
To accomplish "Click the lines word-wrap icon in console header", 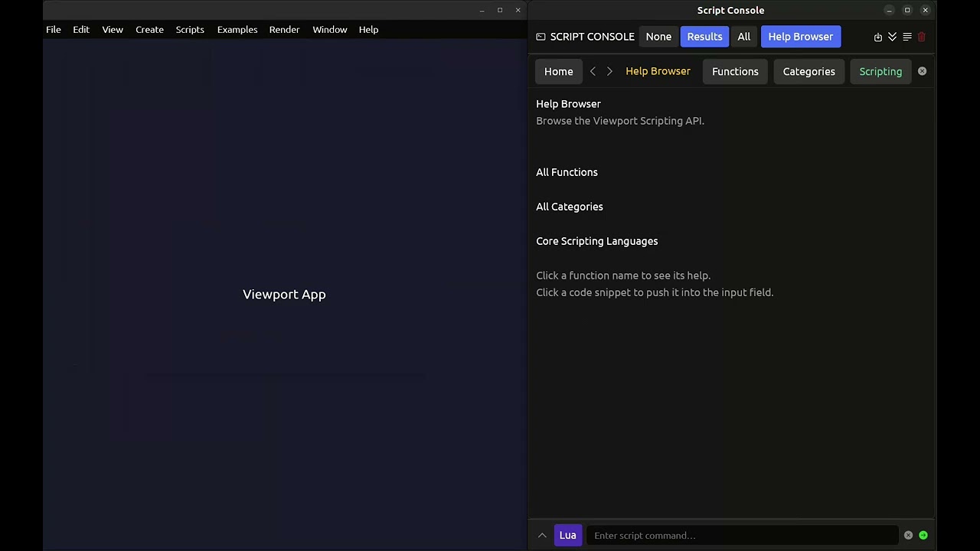I will click(x=907, y=37).
